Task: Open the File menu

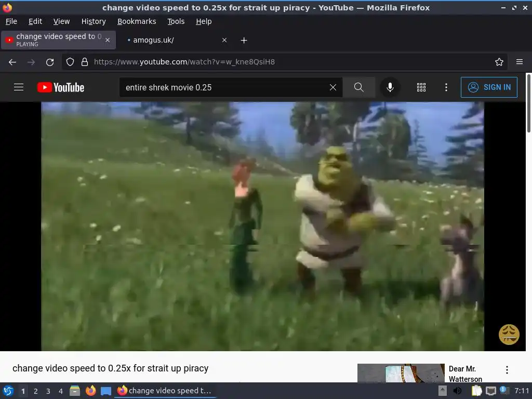Action: tap(11, 21)
